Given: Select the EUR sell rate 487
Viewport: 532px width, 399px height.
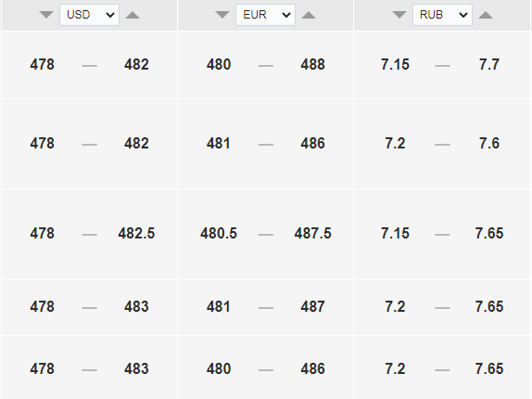Looking at the screenshot, I should pos(313,306).
